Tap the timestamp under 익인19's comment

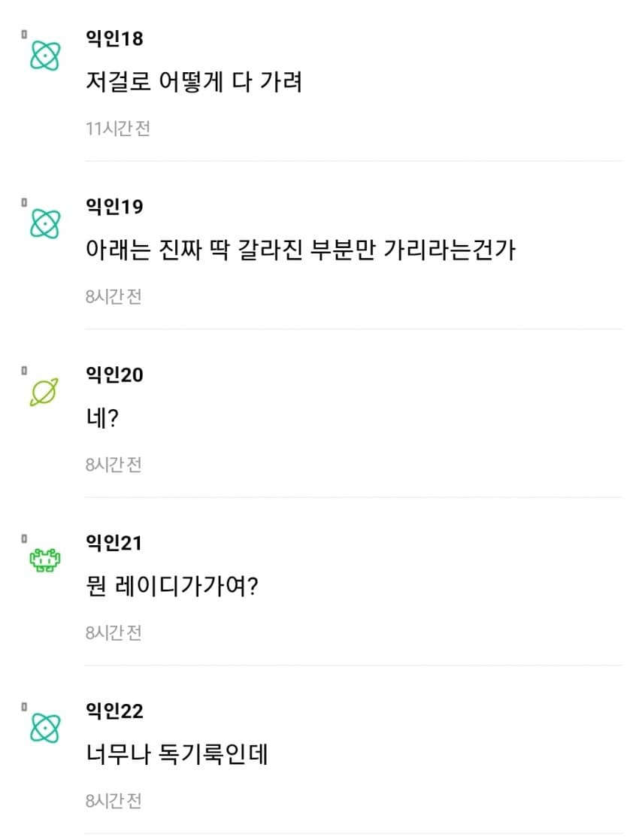[114, 296]
